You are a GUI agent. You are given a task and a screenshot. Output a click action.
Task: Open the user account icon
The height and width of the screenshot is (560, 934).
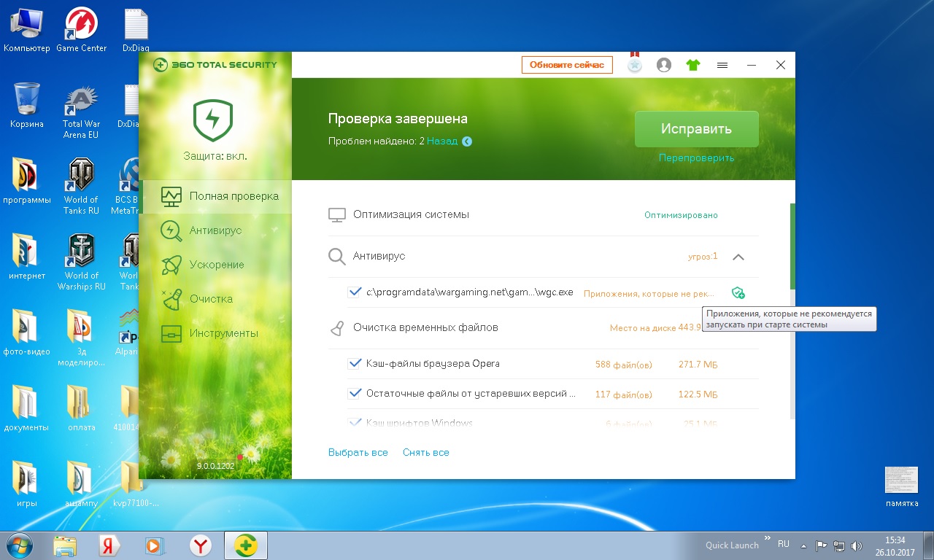[664, 65]
